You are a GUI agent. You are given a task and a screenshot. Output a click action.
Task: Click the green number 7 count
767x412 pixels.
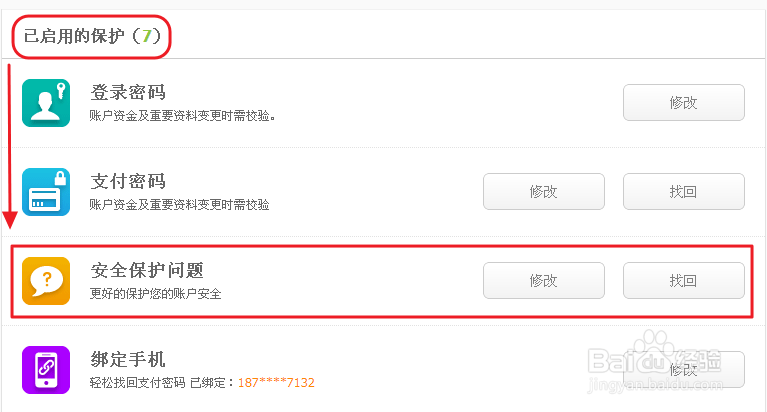tap(146, 36)
